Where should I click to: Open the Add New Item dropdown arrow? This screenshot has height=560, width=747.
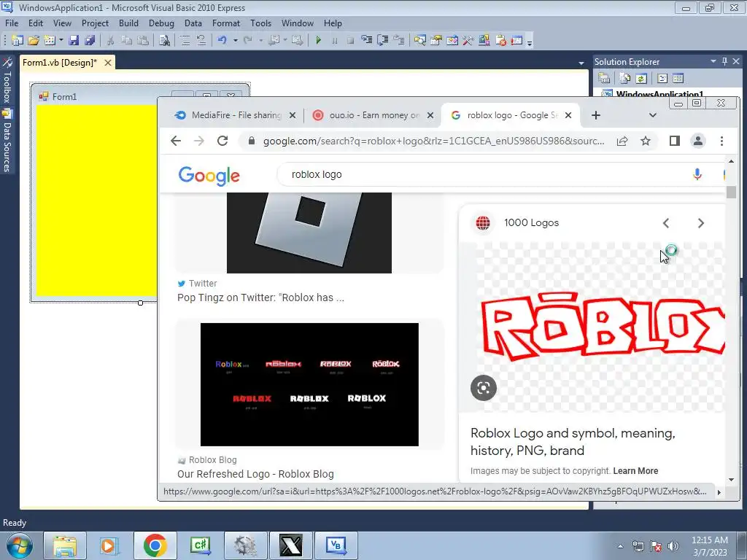click(61, 41)
